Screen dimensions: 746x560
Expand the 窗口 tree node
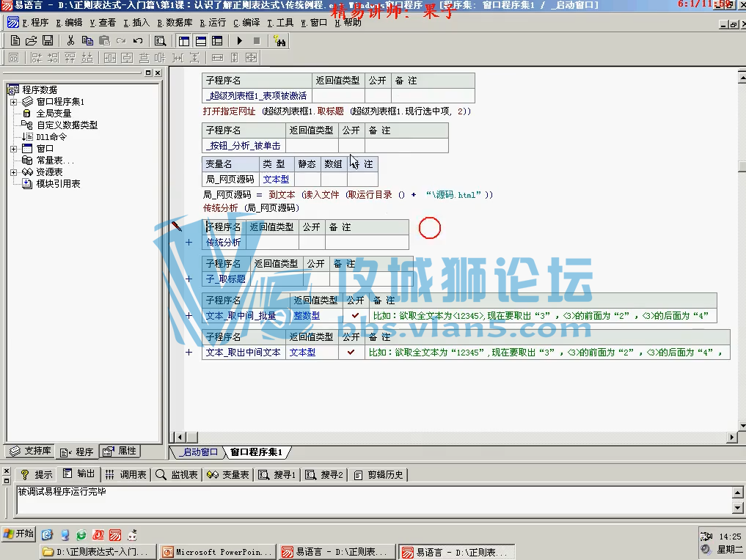[x=14, y=149]
